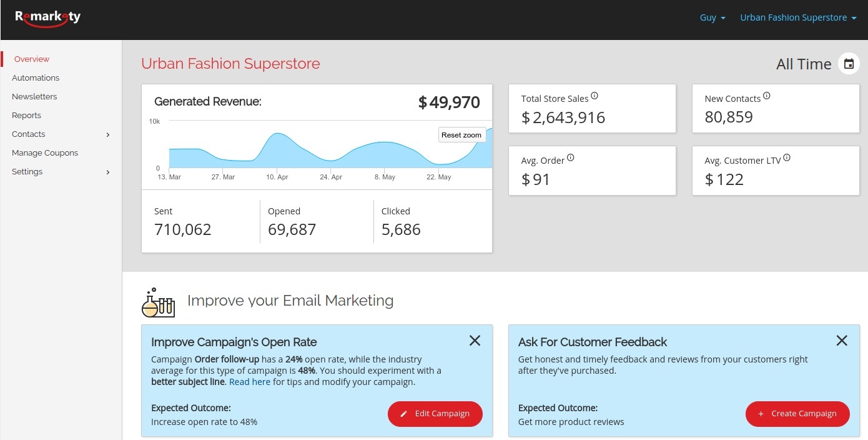Image resolution: width=868 pixels, height=440 pixels.
Task: Go to the Automations section
Action: [x=36, y=77]
